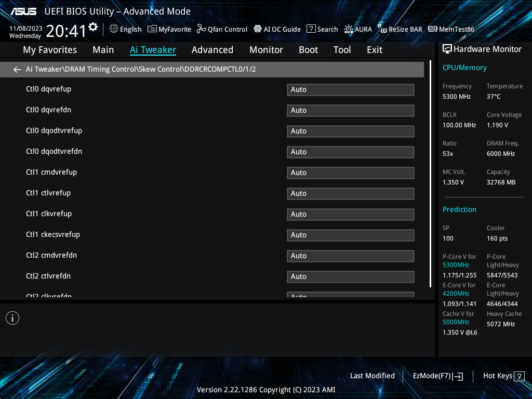This screenshot has height=399, width=532.
Task: Select the Ctl2 cmdvrefdn value field
Action: click(351, 256)
